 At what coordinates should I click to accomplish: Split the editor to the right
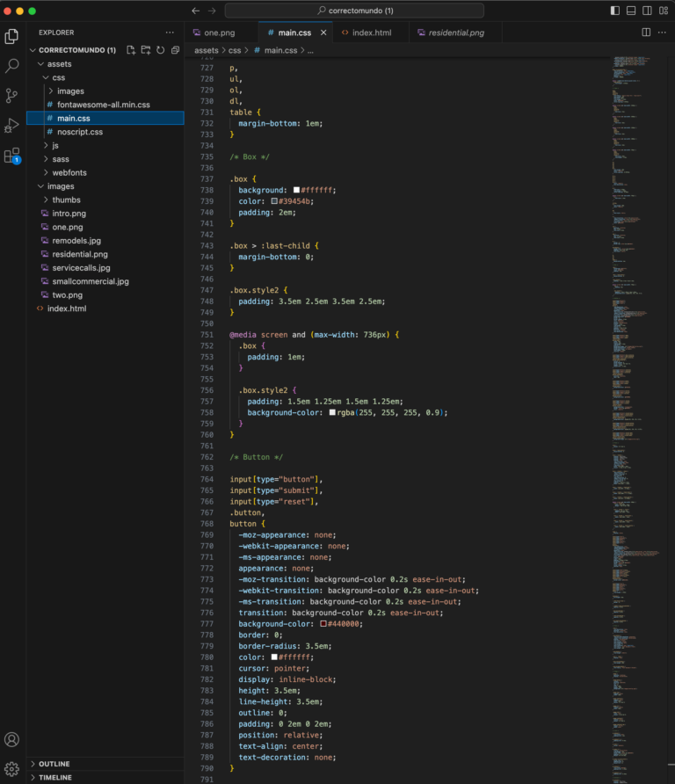646,33
